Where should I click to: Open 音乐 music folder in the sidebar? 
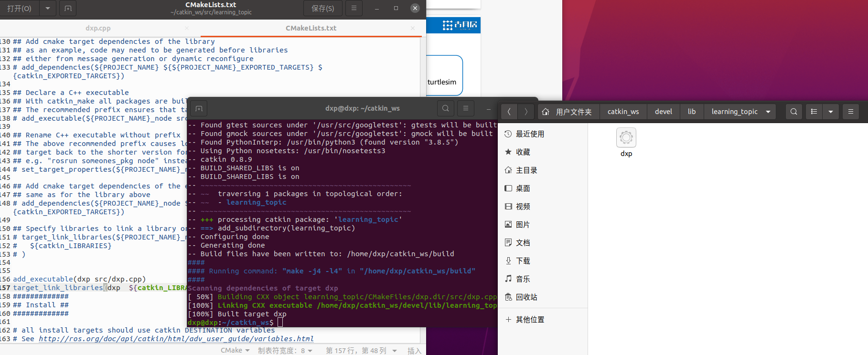click(543, 279)
